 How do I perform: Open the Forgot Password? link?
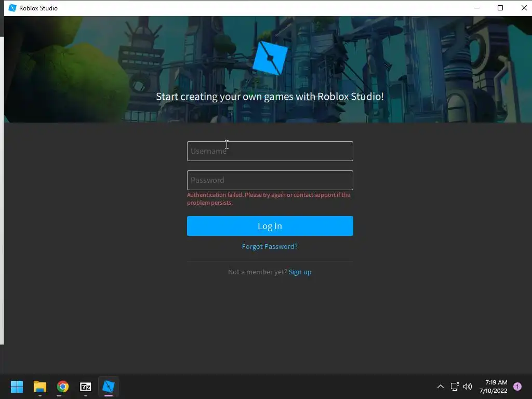270,247
